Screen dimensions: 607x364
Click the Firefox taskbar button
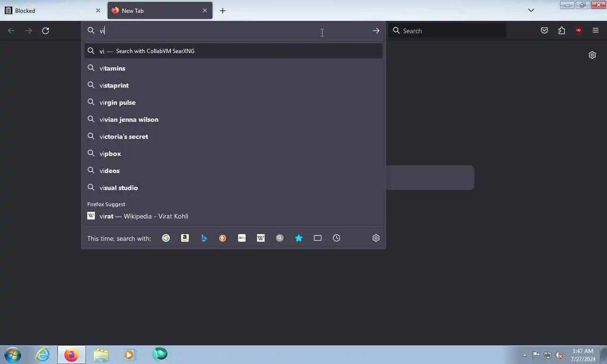72,355
